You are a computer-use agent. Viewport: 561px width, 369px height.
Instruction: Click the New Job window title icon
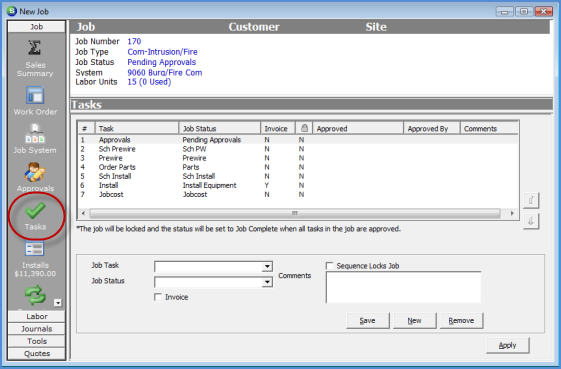click(11, 11)
